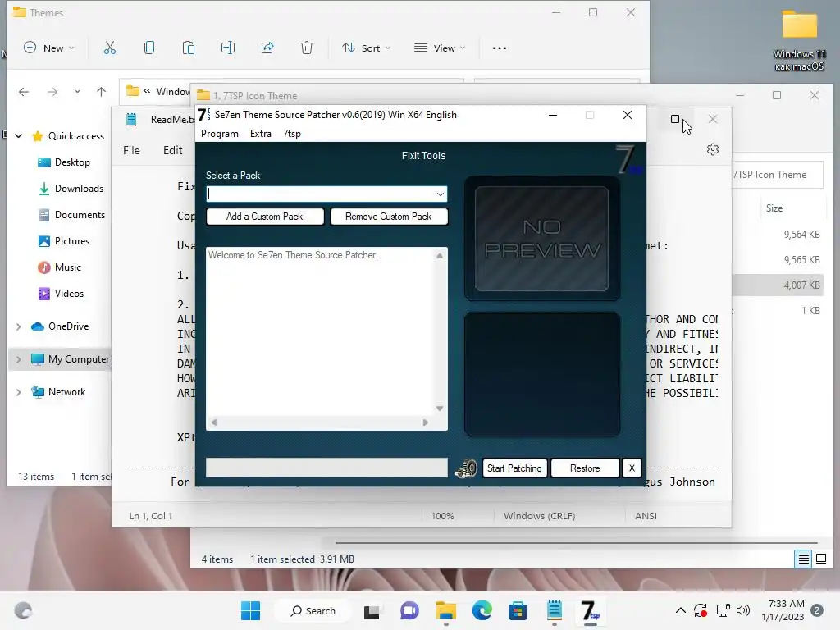Click the Forward arrow in Themes Explorer
Screen dimensions: 840x630
52,92
